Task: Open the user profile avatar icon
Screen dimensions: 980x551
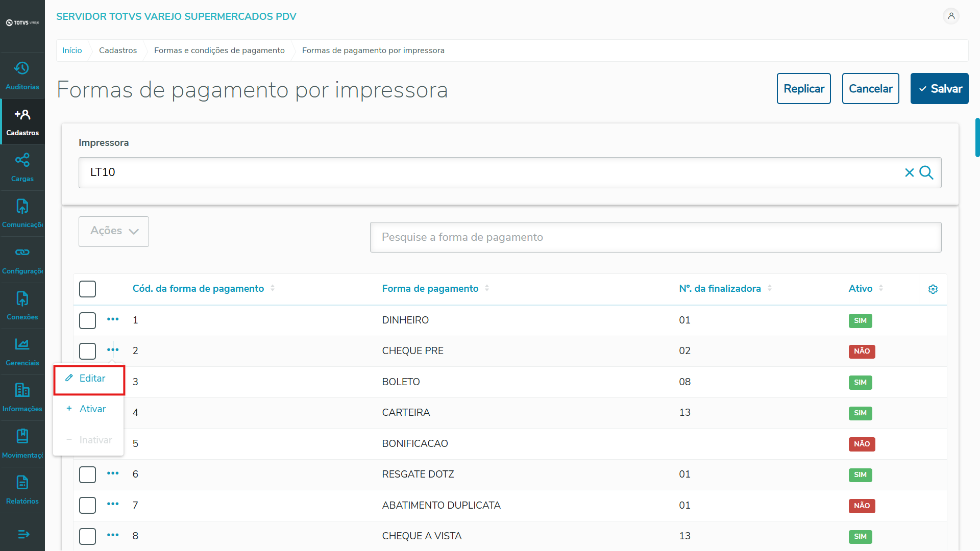Action: pos(951,16)
